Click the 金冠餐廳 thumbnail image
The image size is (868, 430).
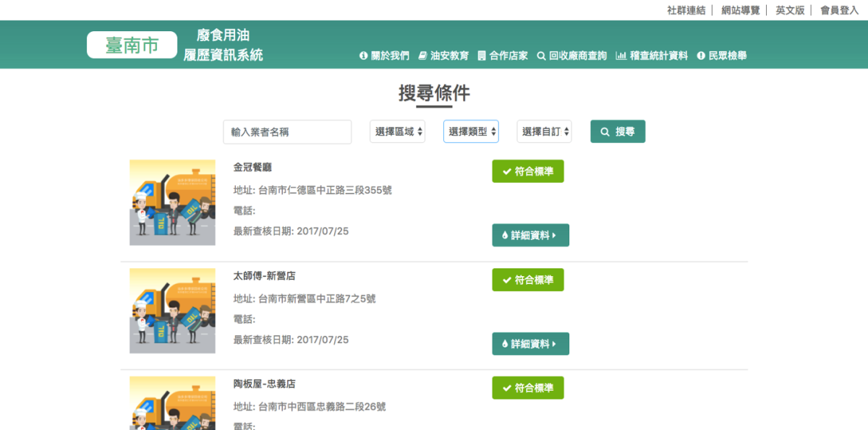coord(172,202)
